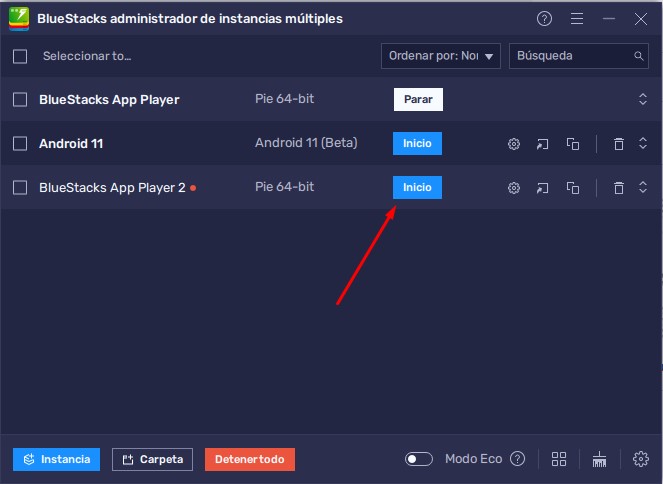Create shortcut for BlueStacks App Player 2
The width and height of the screenshot is (663, 484).
pos(542,188)
